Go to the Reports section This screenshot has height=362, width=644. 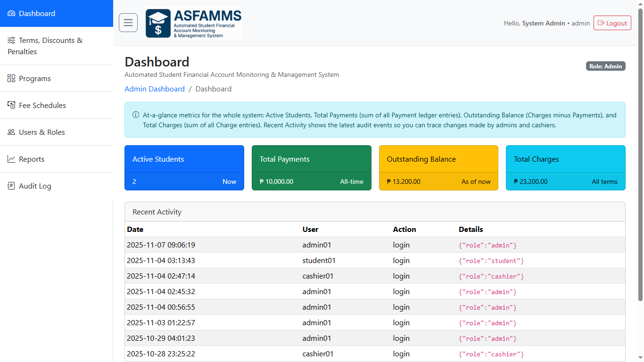32,159
